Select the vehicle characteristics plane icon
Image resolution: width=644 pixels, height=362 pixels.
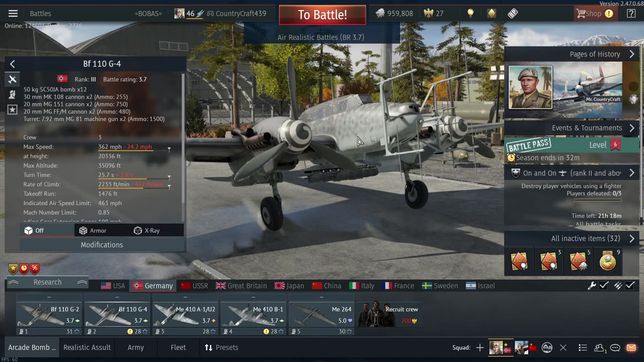(x=13, y=79)
